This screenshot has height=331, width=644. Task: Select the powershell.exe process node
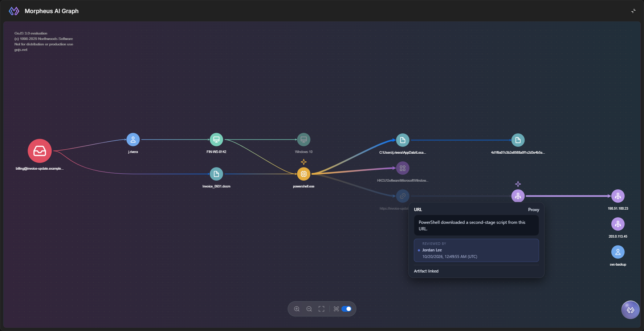point(303,174)
